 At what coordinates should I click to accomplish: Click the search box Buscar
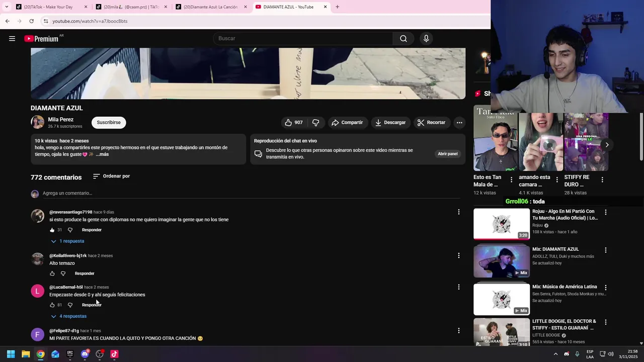[303, 39]
